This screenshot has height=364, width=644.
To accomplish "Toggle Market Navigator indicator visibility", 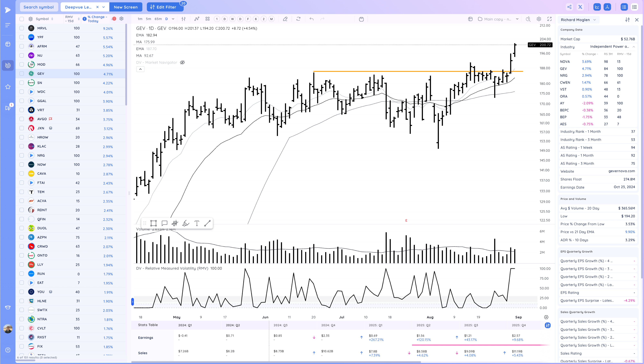I will 183,62.
